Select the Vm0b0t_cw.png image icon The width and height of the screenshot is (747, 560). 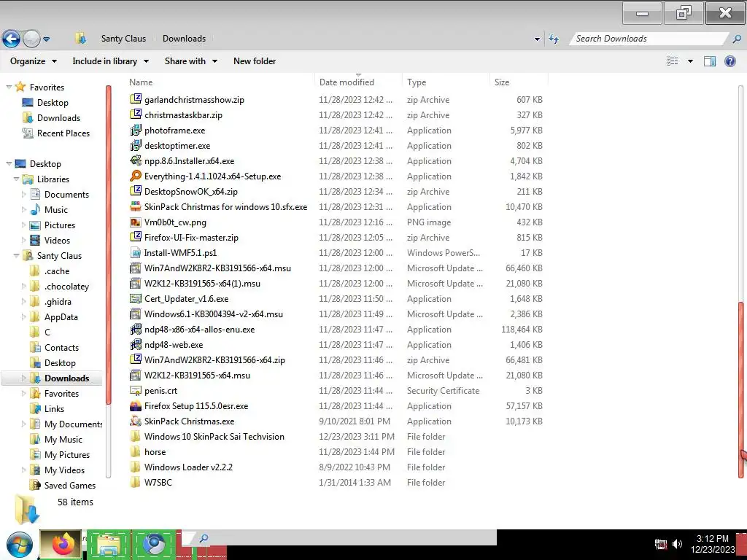(x=136, y=222)
